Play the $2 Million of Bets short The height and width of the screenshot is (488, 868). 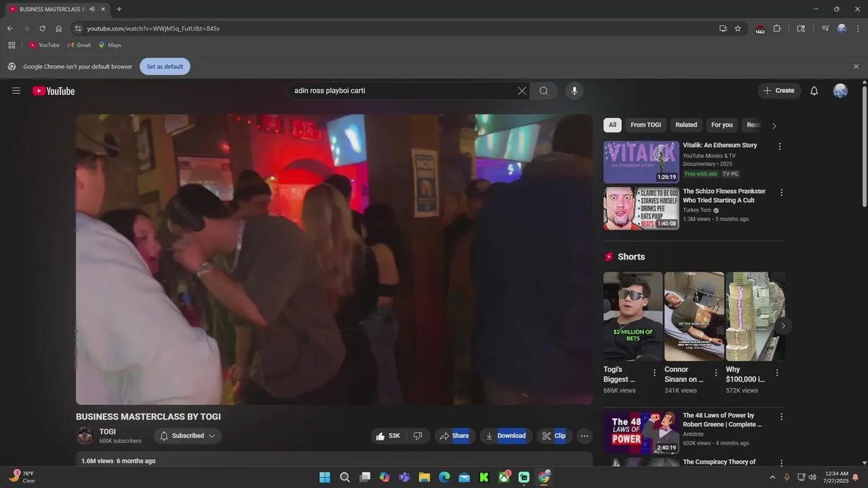pos(633,317)
